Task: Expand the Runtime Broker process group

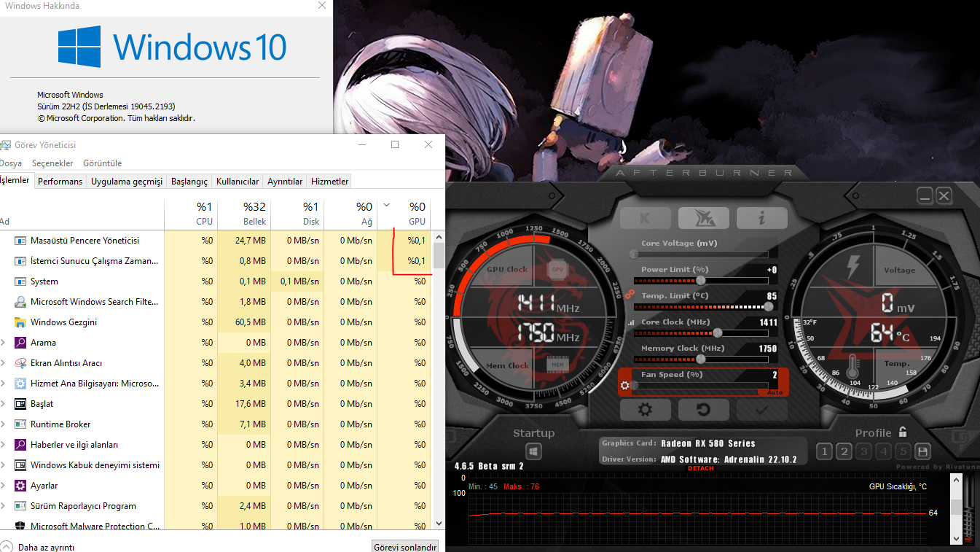Action: (x=3, y=424)
